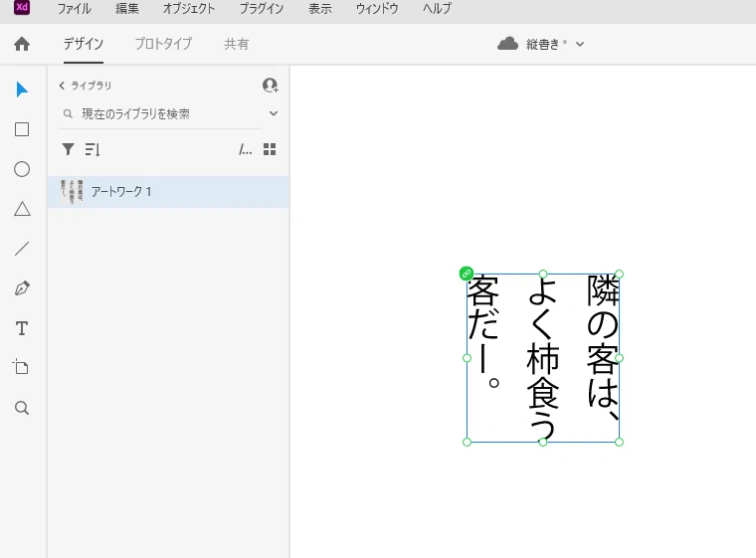Click the search magnifier in library search
756x558 pixels.
68,113
